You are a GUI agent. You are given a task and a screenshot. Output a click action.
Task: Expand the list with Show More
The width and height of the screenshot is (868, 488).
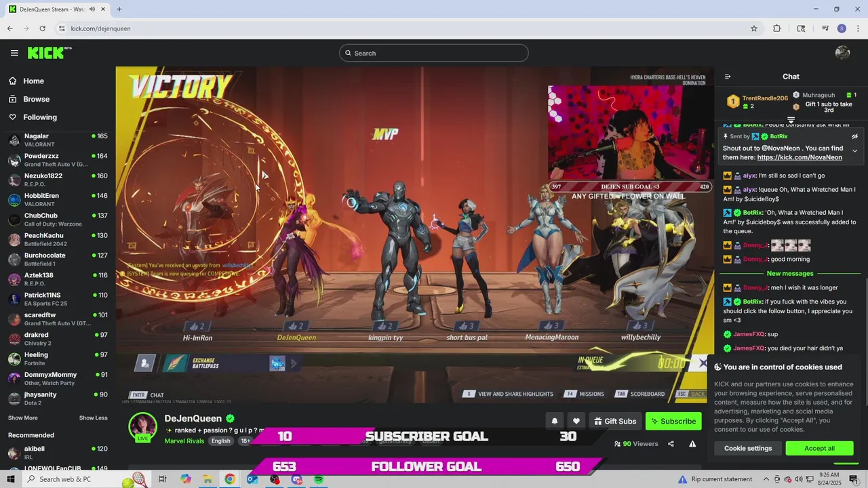click(22, 418)
